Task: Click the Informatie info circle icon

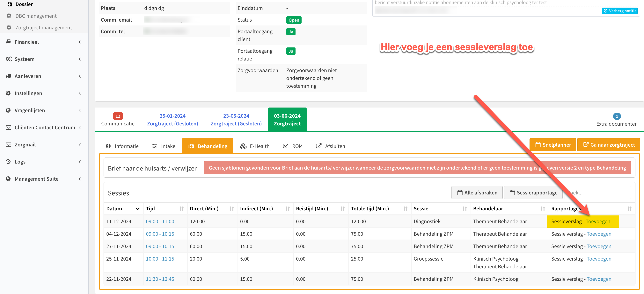Action: 108,146
